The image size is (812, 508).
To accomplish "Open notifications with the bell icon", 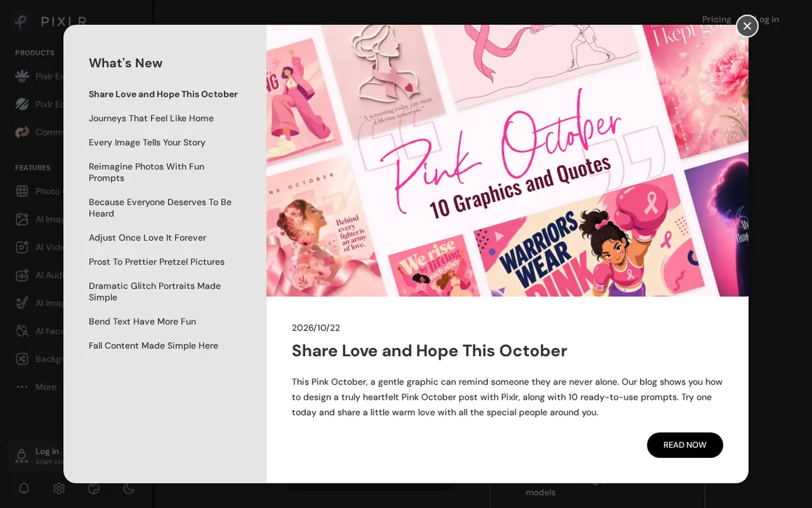I will pyautogui.click(x=24, y=488).
